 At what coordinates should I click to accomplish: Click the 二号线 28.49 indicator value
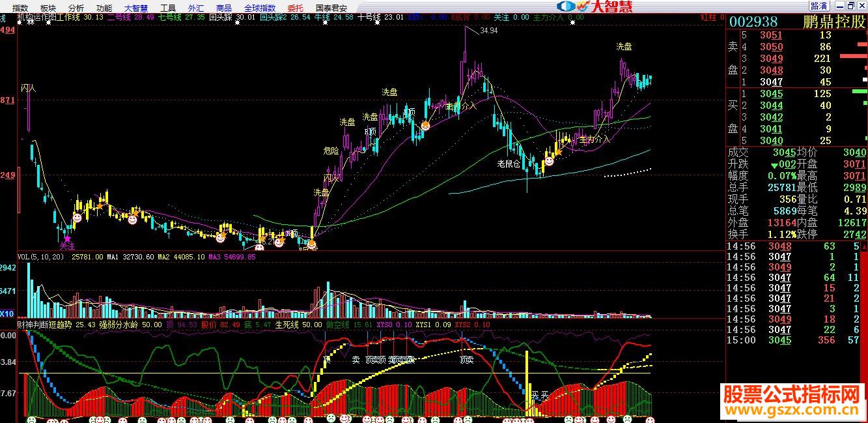tap(131, 18)
